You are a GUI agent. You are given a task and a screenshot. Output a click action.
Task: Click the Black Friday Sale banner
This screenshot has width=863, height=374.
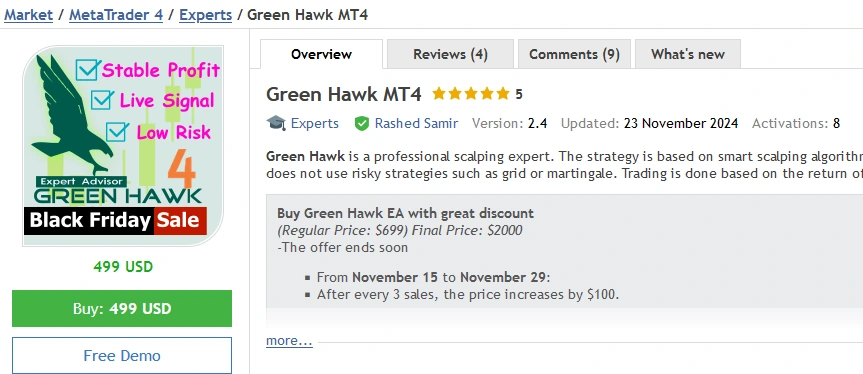pyautogui.click(x=116, y=221)
